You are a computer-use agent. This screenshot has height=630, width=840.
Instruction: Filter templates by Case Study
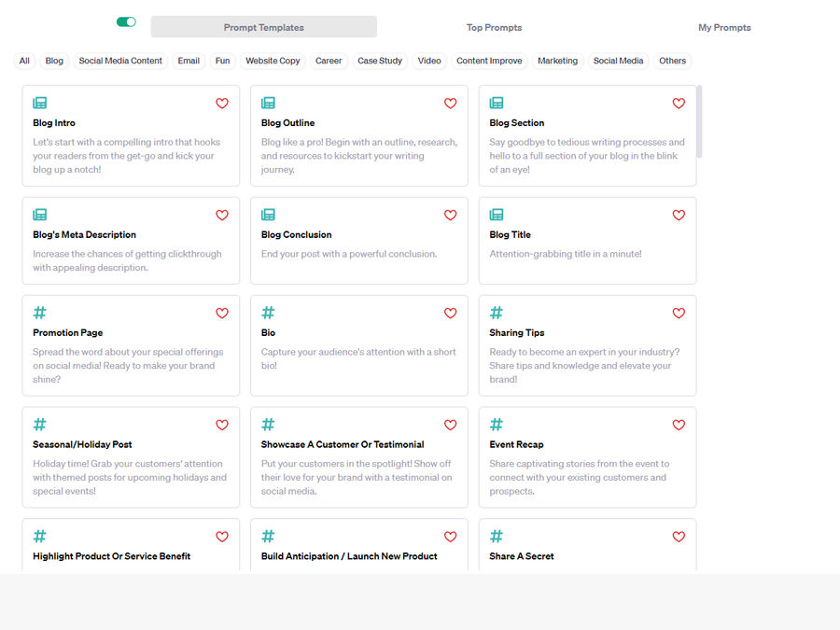(380, 61)
